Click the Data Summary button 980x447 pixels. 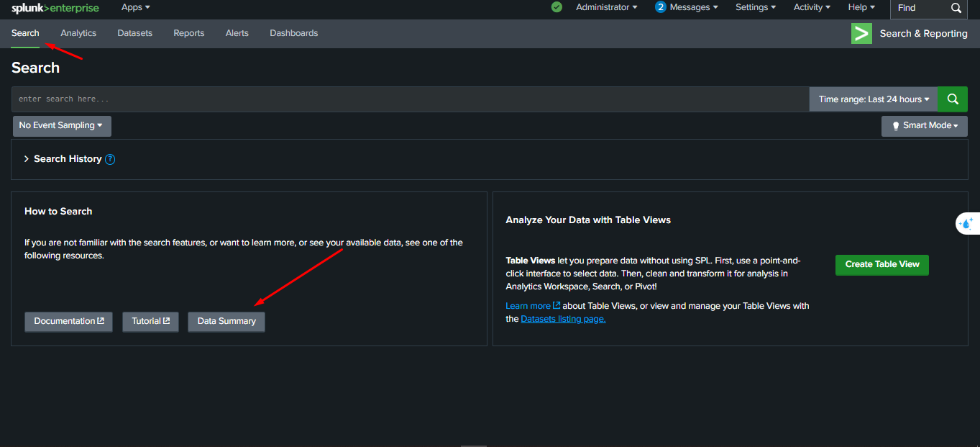pyautogui.click(x=226, y=322)
